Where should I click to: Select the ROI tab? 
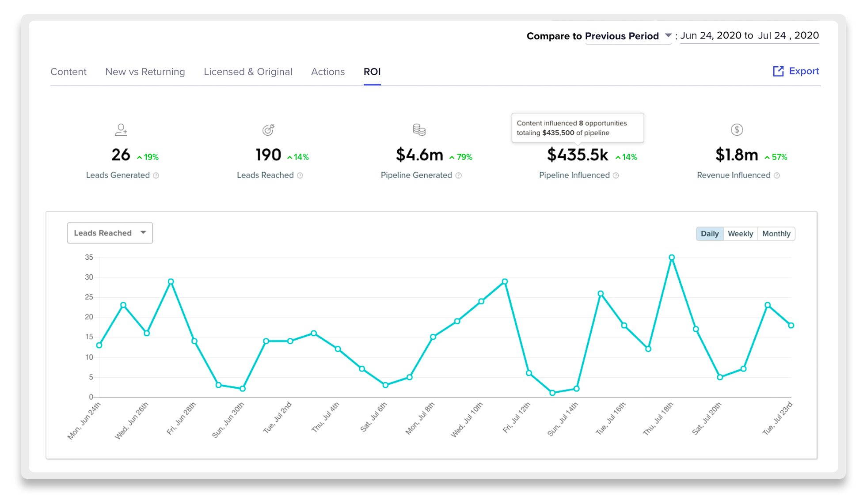(372, 72)
